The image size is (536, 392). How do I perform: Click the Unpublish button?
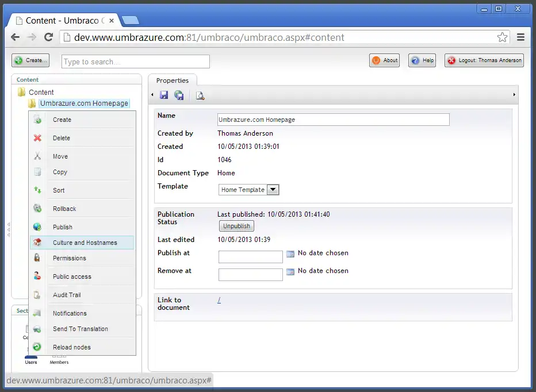coord(236,226)
